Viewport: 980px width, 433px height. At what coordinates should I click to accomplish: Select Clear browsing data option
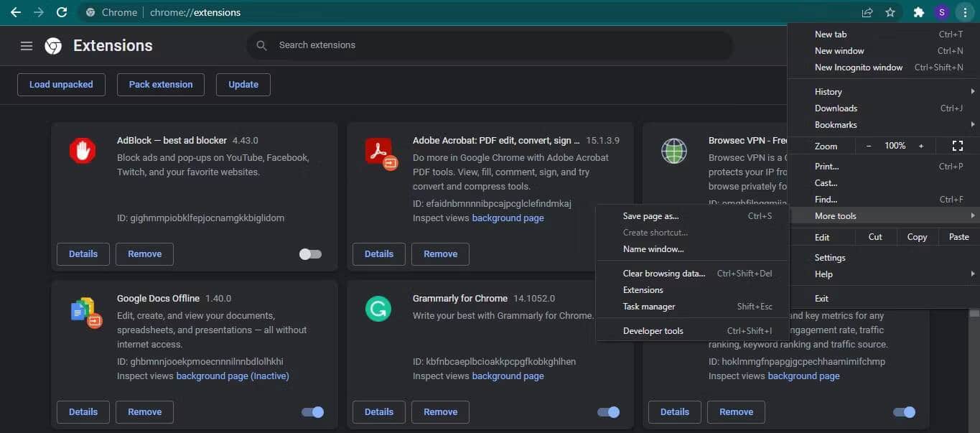[x=663, y=273]
